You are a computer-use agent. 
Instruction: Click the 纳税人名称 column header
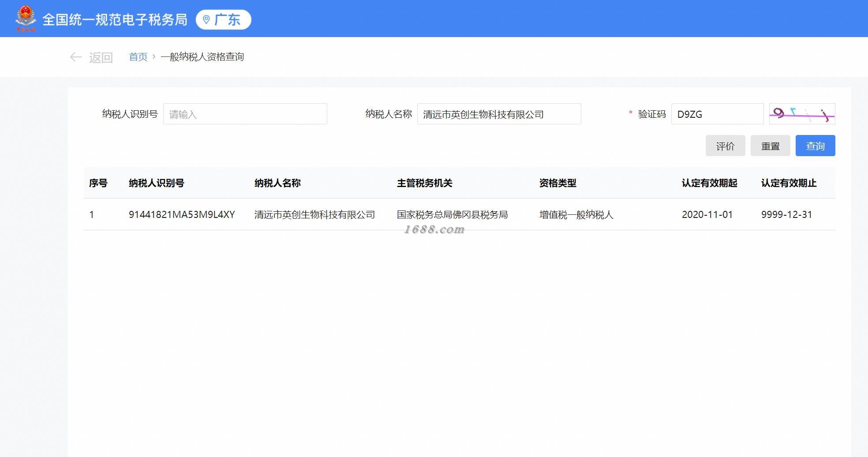point(277,183)
